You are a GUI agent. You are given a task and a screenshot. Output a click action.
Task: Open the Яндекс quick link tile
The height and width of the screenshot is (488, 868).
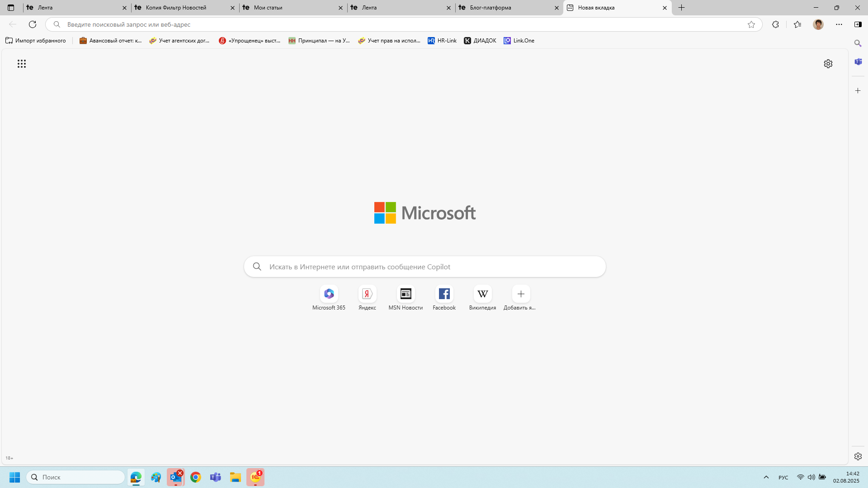[367, 294]
